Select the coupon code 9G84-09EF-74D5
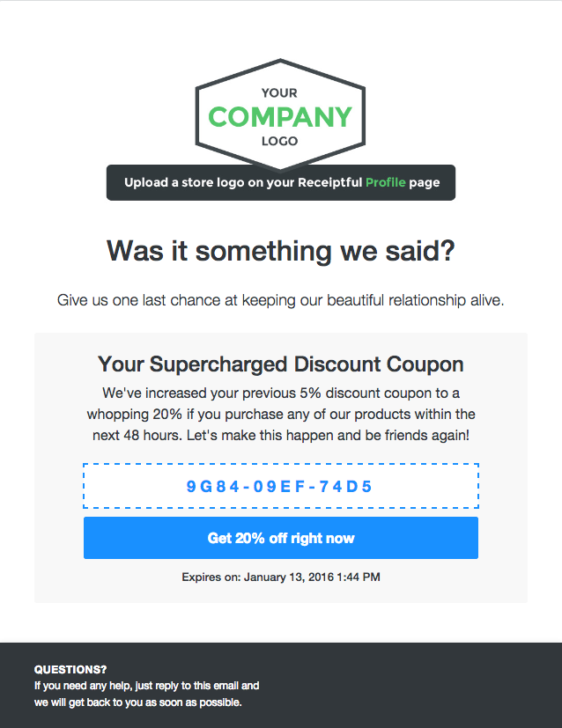 pos(281,486)
